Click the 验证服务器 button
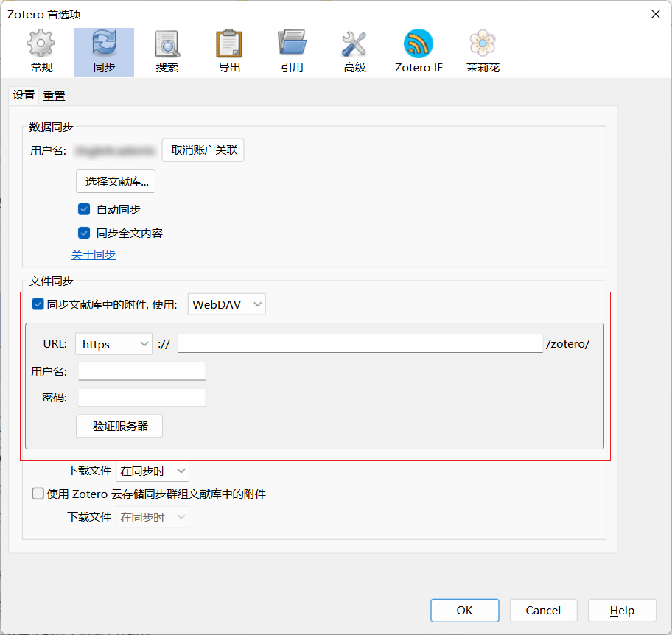This screenshot has height=635, width=672. pyautogui.click(x=119, y=427)
